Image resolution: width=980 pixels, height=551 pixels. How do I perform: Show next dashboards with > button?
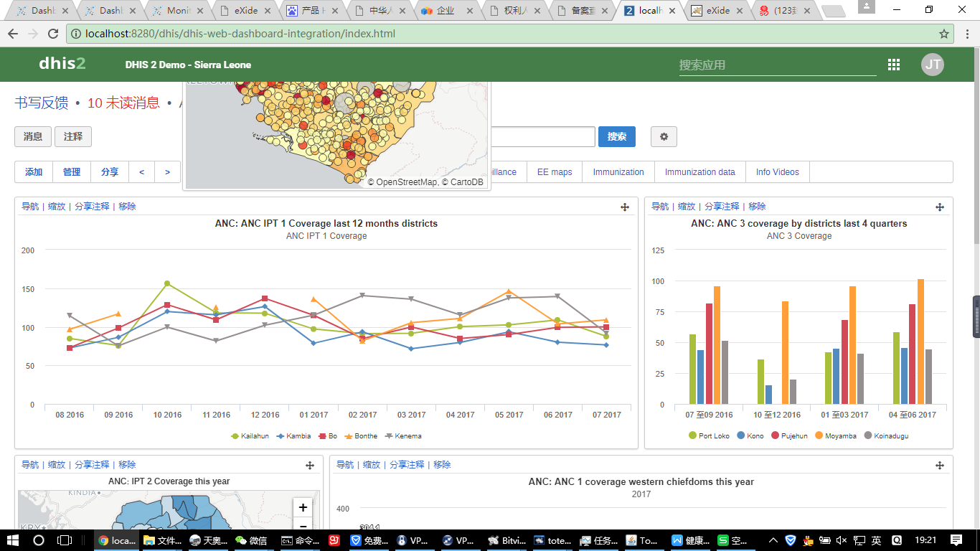(x=167, y=172)
